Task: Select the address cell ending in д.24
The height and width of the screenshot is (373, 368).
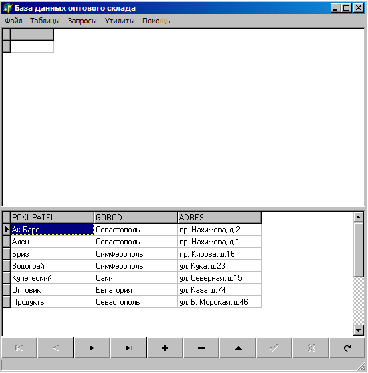Action: (220, 290)
